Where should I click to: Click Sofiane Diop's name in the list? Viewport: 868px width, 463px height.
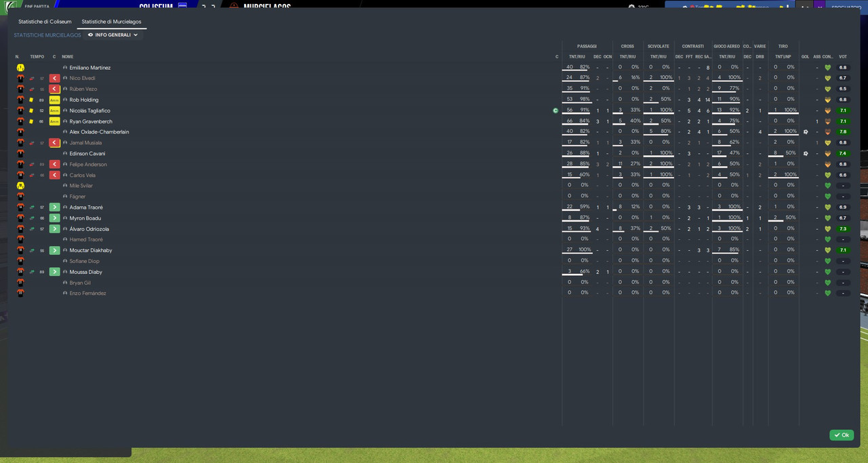(x=85, y=261)
